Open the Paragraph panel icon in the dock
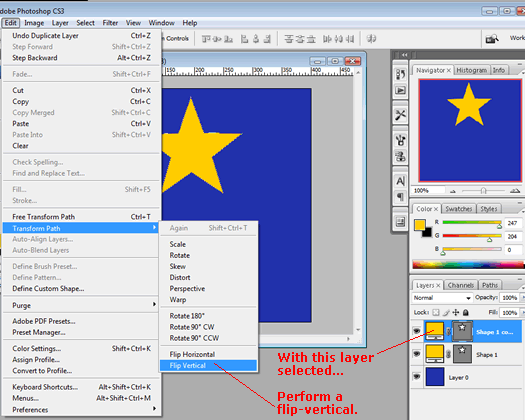Screen dimensions: 525x420 point(400,197)
